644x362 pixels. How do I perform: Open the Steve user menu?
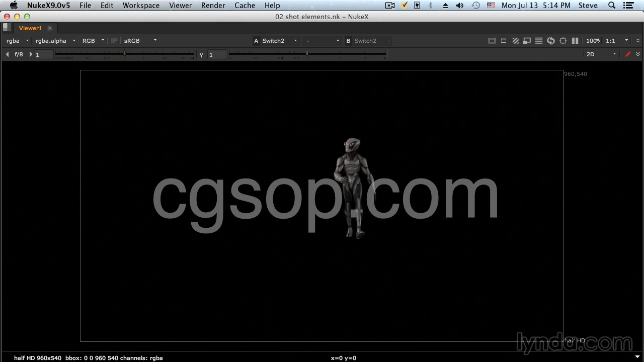tap(588, 6)
